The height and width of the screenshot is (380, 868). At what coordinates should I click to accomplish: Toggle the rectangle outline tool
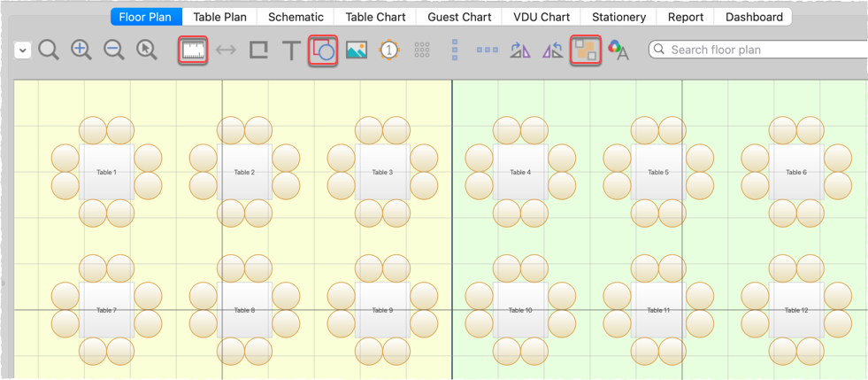(x=258, y=50)
